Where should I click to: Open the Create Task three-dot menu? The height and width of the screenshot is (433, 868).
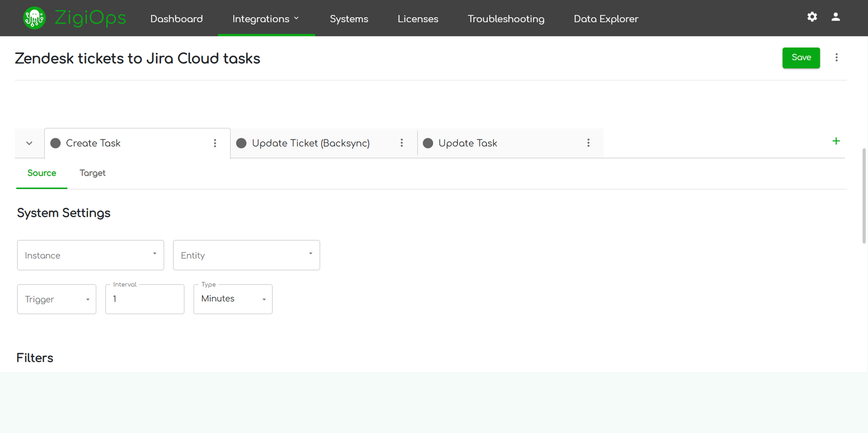[x=215, y=143]
